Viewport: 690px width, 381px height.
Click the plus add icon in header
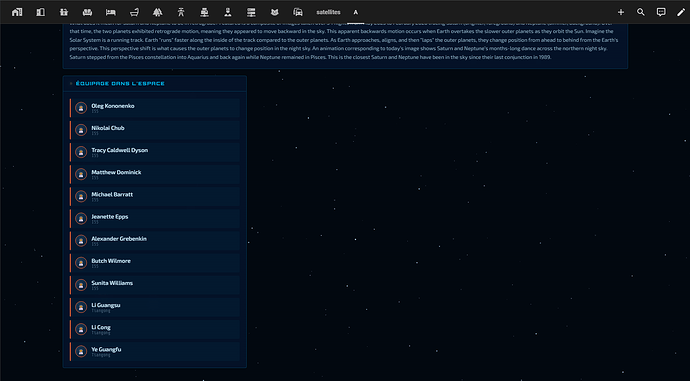coord(621,12)
